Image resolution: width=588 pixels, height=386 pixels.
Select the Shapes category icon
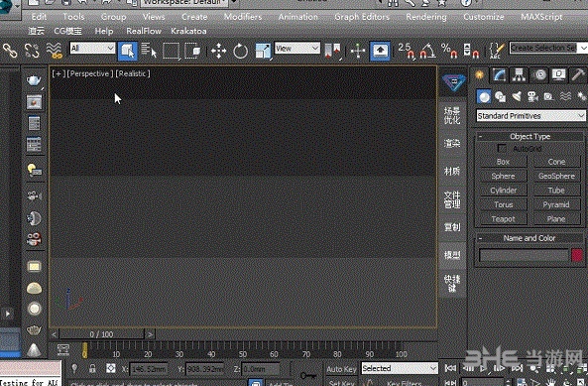(501, 97)
